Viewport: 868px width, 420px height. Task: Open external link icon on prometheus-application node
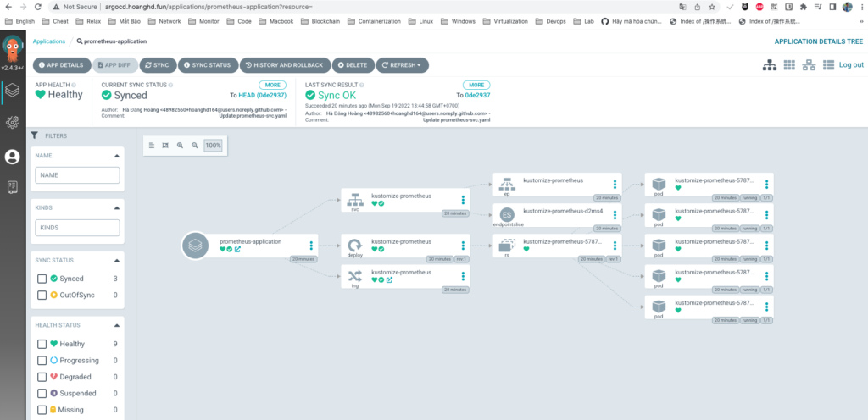tap(237, 249)
